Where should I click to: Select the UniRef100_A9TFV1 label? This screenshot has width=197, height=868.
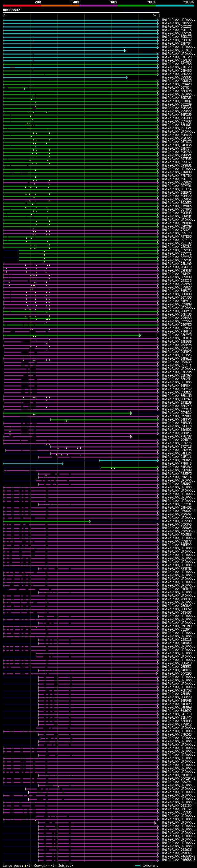point(177,128)
